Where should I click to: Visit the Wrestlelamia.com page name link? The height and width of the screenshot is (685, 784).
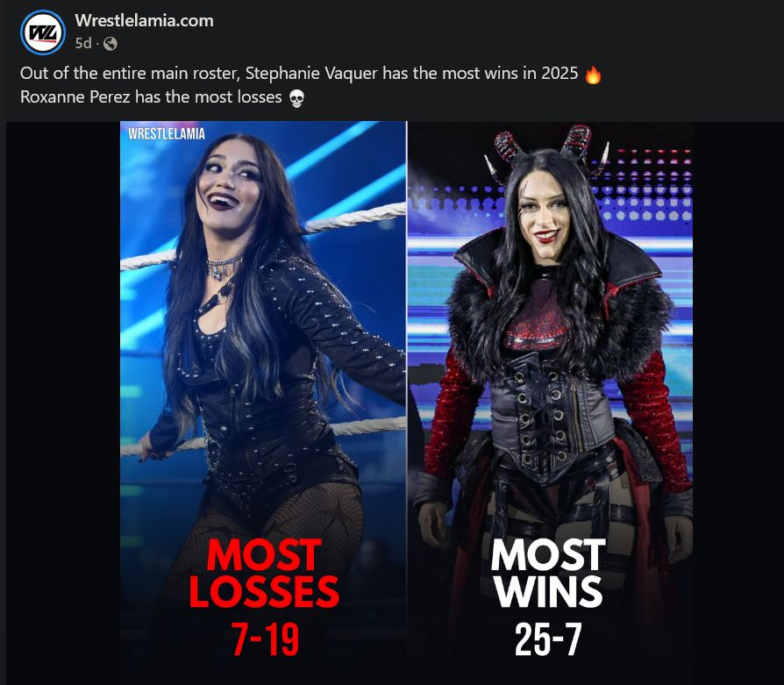[x=144, y=20]
